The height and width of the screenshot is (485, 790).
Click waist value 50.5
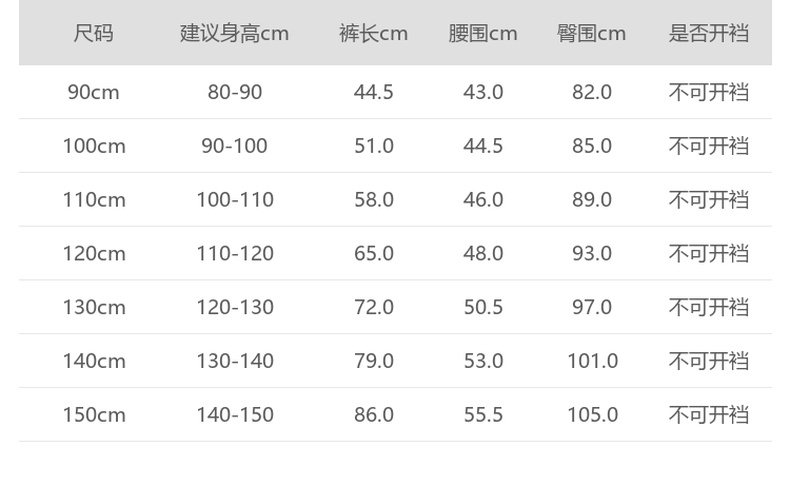coord(483,307)
